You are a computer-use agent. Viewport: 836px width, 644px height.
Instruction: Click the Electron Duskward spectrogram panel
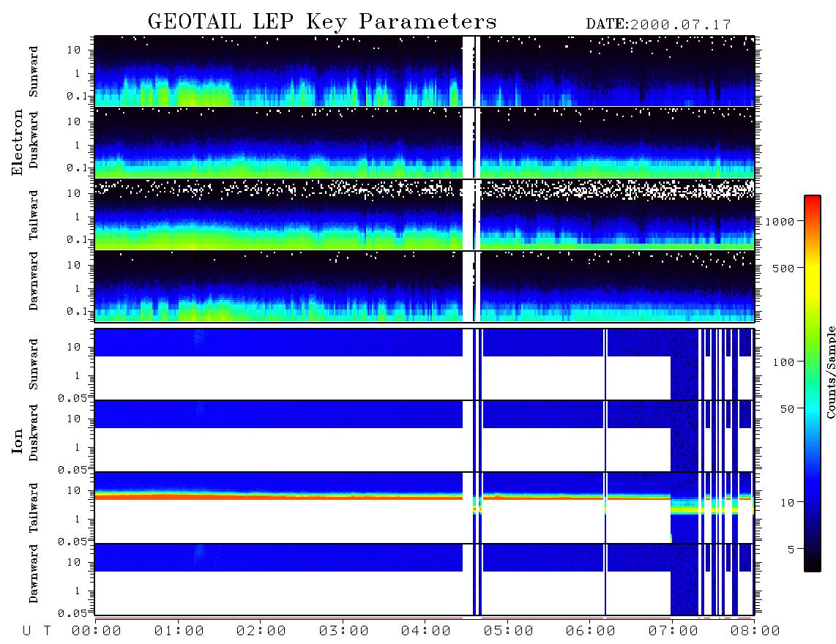click(x=425, y=143)
